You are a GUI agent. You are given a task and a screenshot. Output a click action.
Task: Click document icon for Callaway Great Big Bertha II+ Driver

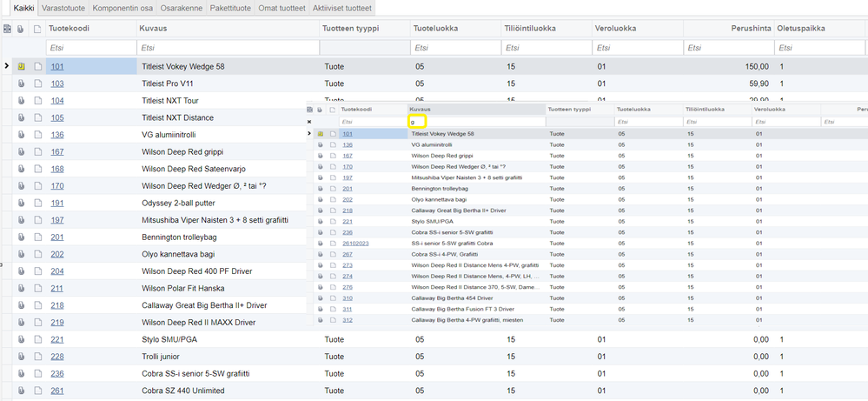[37, 305]
